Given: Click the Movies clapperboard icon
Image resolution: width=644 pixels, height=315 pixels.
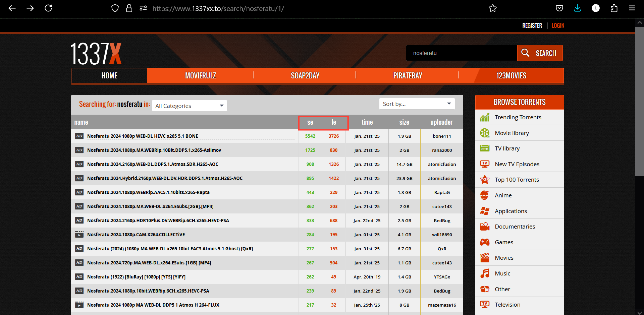Looking at the screenshot, I should tap(485, 258).
